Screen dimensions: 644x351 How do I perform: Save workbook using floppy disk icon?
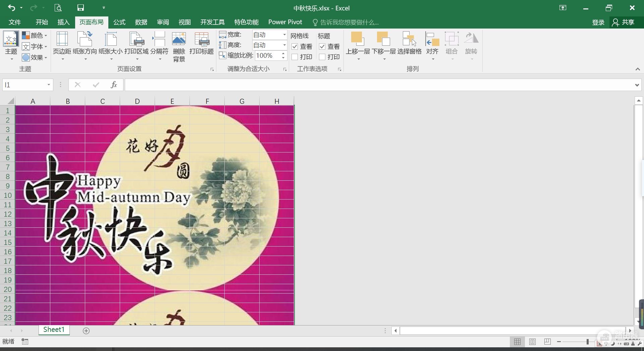pyautogui.click(x=80, y=8)
